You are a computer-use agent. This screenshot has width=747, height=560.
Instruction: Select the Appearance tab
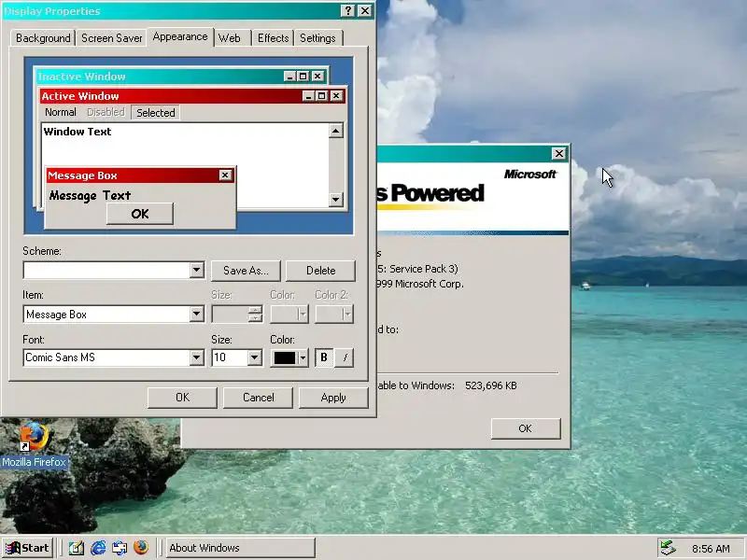(180, 36)
